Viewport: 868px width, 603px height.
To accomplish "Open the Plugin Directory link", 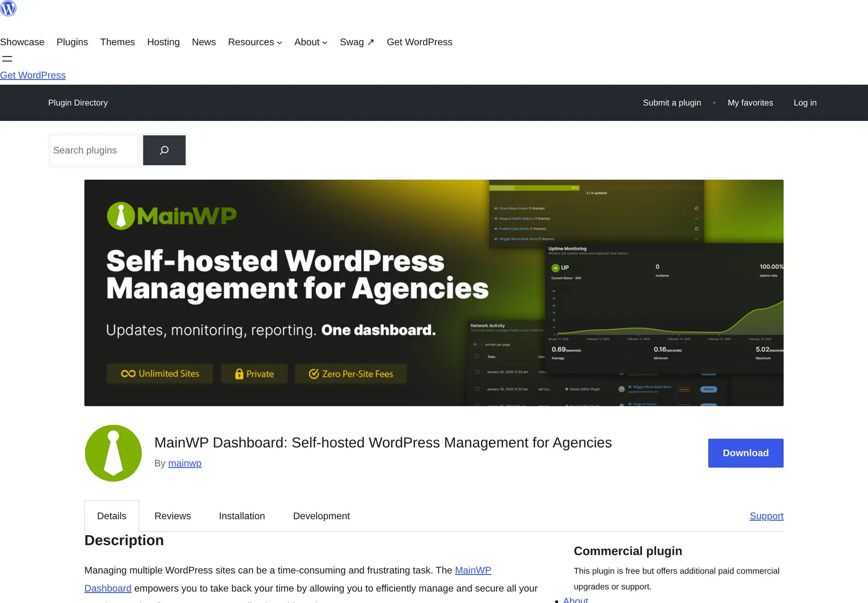I will 78,103.
